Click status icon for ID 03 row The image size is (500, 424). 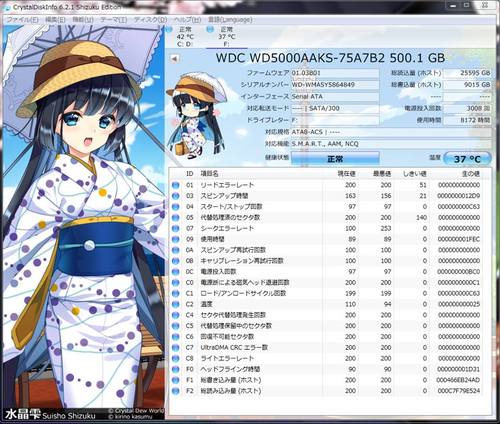coord(175,196)
